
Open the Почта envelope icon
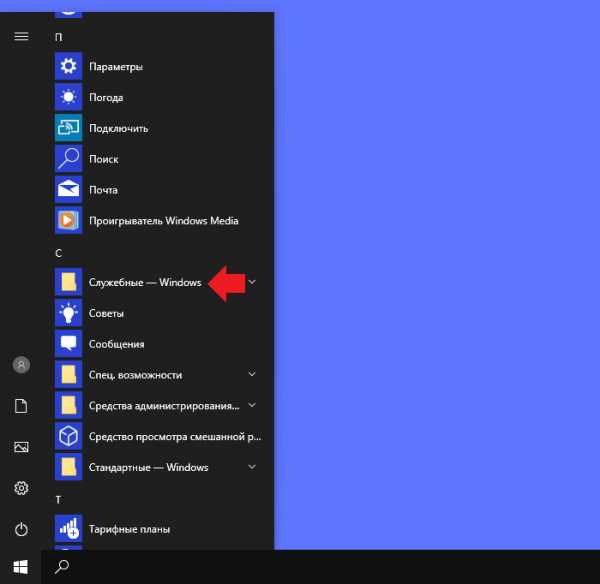pos(68,189)
